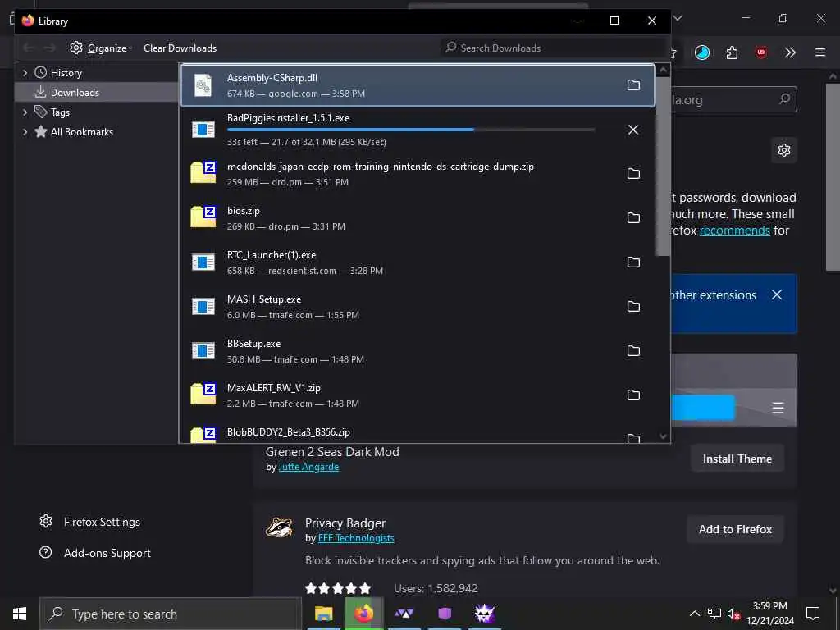Open the Firefox toolbar overflow chevrons

click(790, 52)
